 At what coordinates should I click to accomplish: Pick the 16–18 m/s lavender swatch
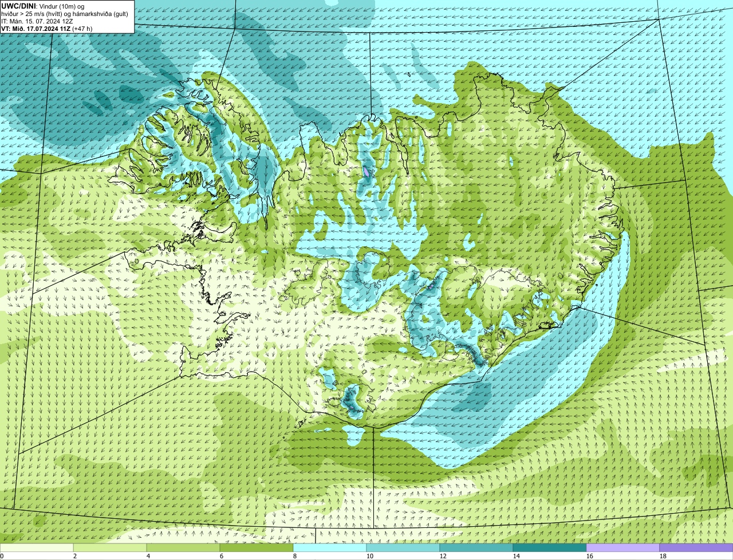[623, 547]
